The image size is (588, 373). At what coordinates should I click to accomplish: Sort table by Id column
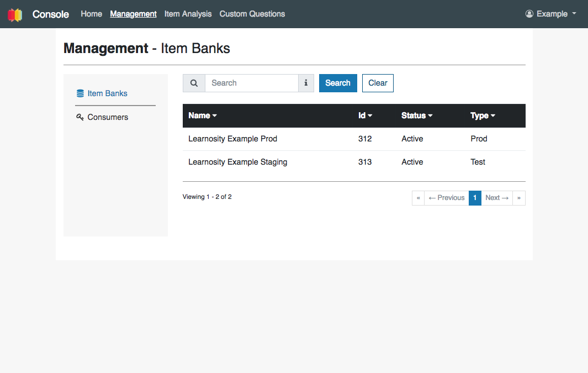pos(365,115)
